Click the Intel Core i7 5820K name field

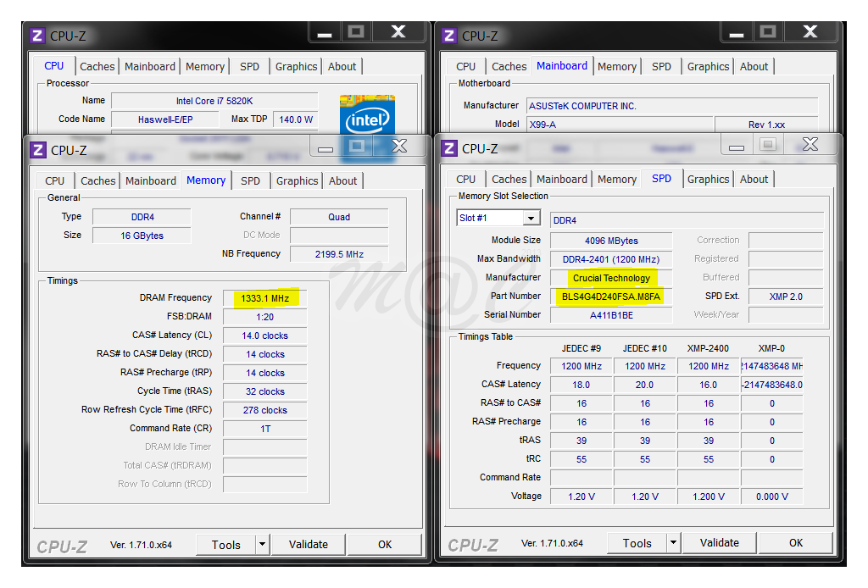tap(214, 101)
